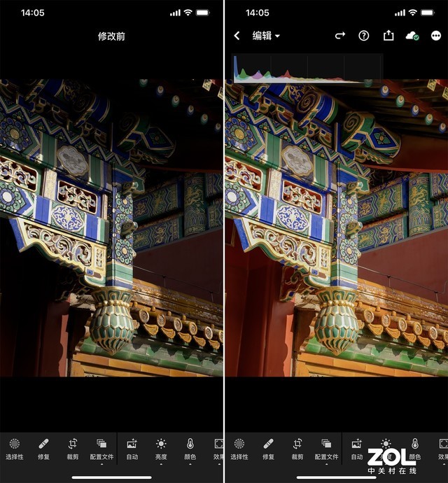Tap the histogram overlay on the edited photo
This screenshot has width=448, height=483.
(308, 69)
